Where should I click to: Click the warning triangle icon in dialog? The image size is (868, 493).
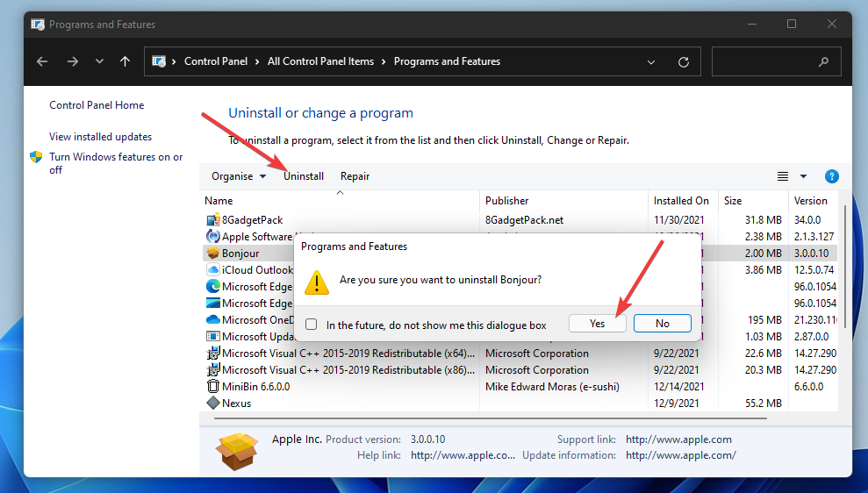click(317, 282)
